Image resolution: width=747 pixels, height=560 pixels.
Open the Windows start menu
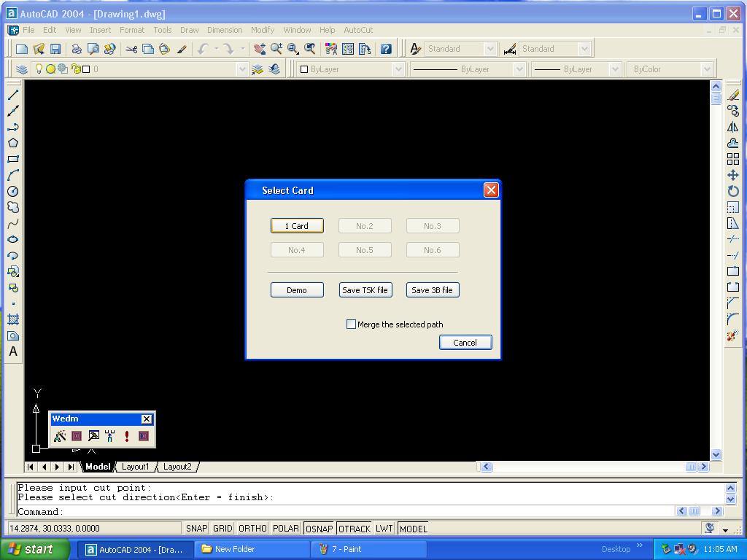34,549
